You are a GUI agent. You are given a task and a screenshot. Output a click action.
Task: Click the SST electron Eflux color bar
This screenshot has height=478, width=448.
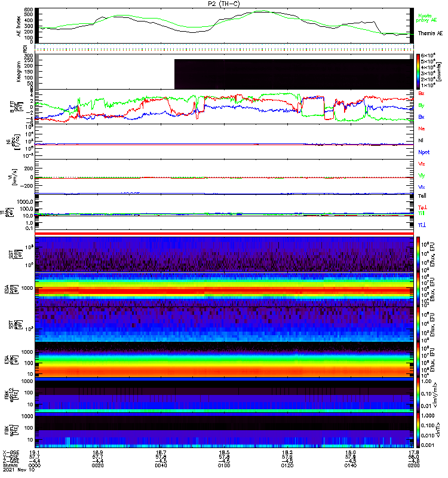[418, 324]
